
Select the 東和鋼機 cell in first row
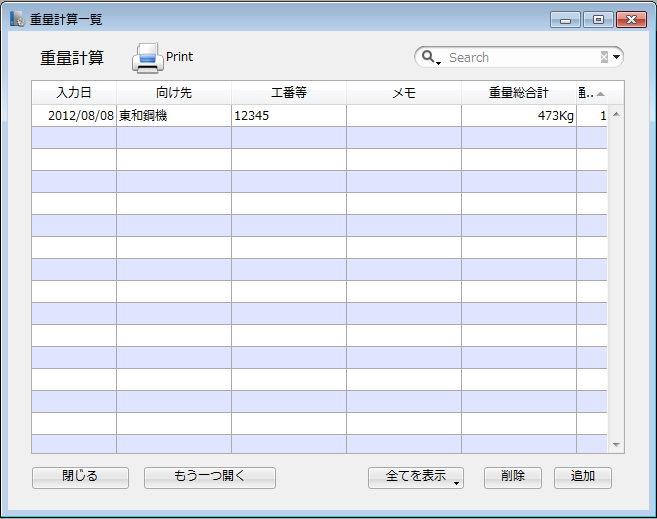click(x=174, y=116)
